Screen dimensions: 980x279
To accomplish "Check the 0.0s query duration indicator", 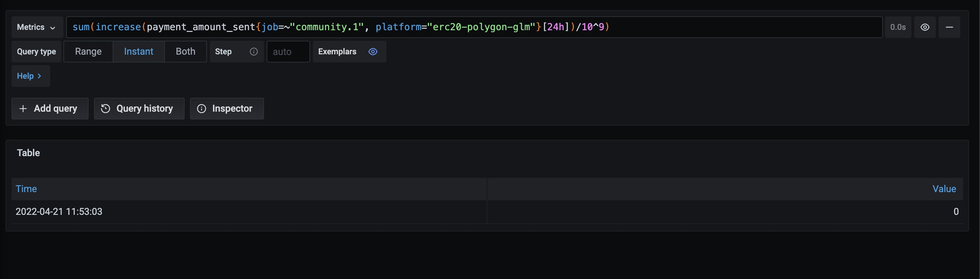I will point(898,27).
